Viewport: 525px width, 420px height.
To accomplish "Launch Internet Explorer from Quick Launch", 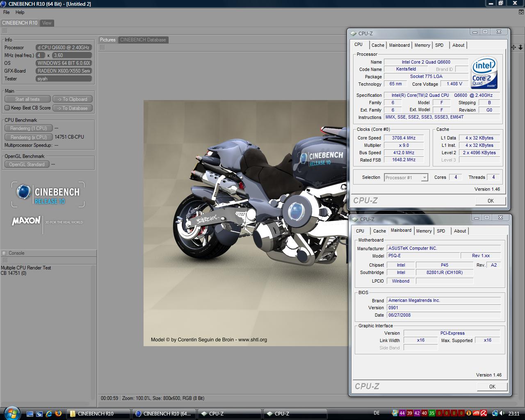I will 49,413.
